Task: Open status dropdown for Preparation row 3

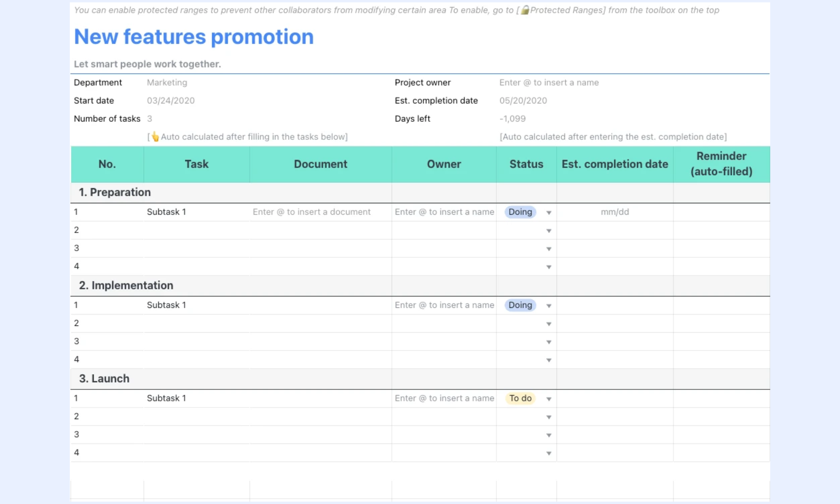Action: (x=549, y=249)
